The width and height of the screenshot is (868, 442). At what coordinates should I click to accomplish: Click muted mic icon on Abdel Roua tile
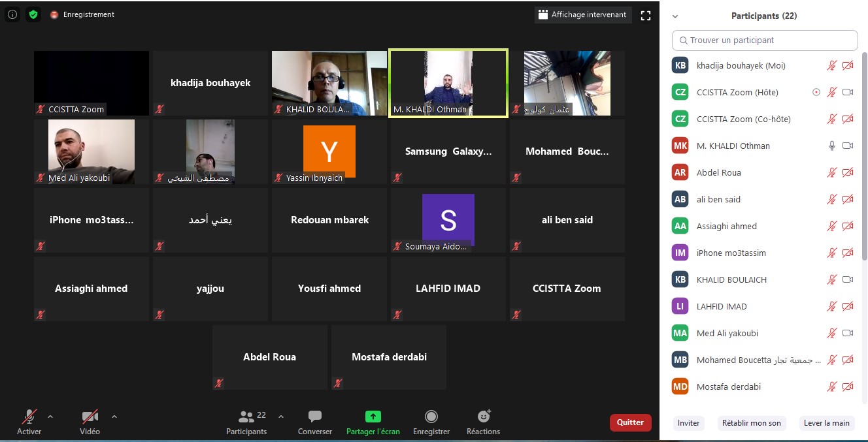[219, 383]
